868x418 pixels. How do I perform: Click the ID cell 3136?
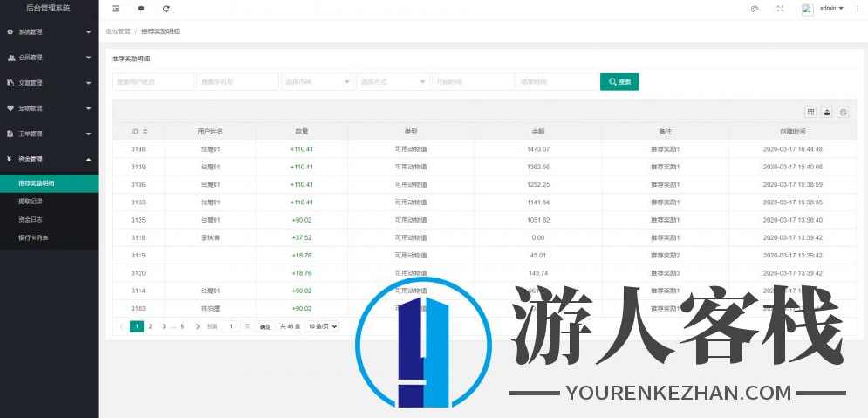pos(139,184)
